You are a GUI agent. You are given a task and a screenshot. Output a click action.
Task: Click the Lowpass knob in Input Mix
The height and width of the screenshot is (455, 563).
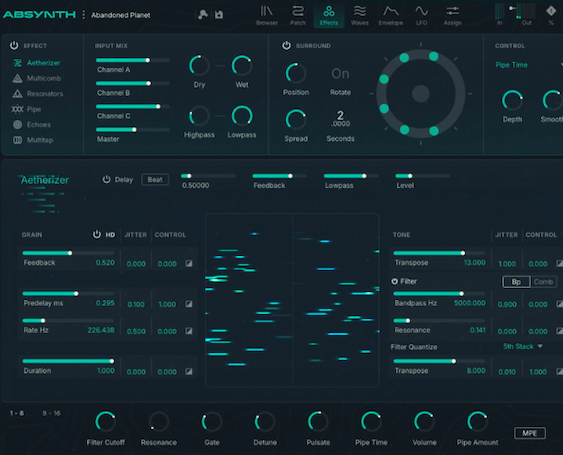coord(242,116)
